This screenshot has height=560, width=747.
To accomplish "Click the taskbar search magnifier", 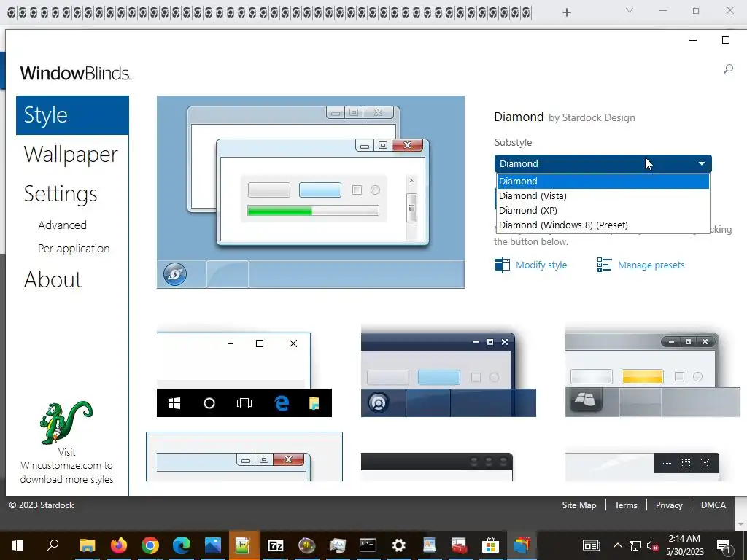I will tap(53, 545).
